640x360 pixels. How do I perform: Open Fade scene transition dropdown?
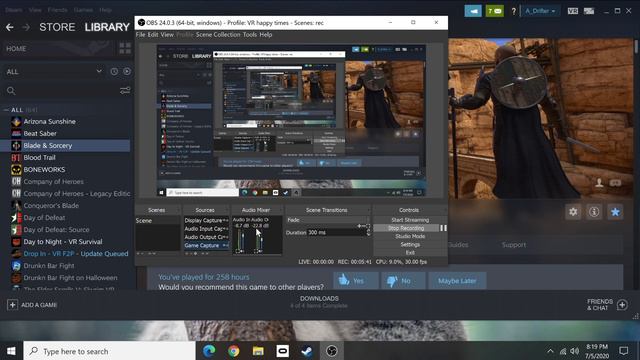[327, 220]
